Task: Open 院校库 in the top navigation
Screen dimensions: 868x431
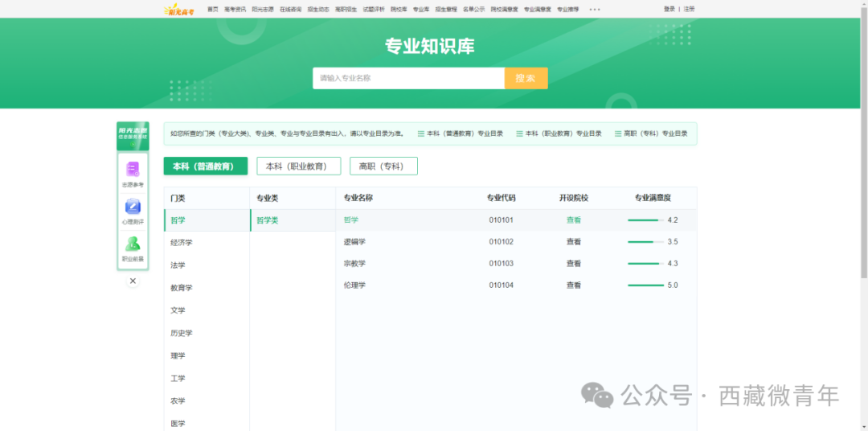Action: 399,10
